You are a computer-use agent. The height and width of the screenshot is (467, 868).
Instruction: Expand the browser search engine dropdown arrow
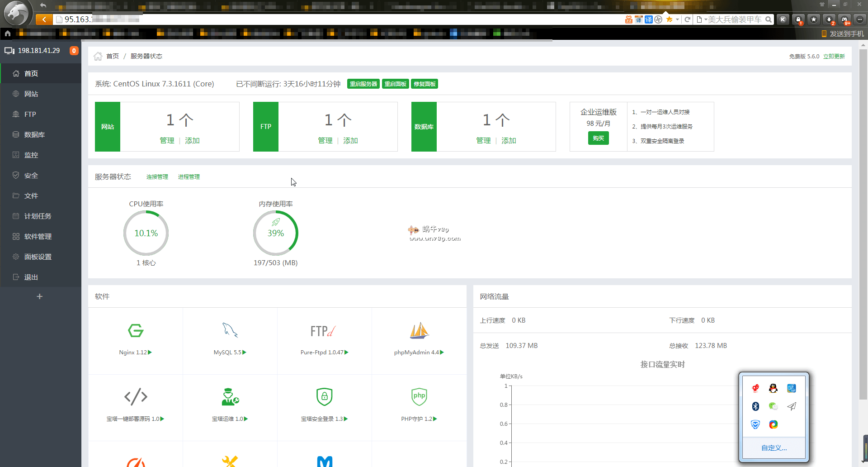pyautogui.click(x=705, y=19)
